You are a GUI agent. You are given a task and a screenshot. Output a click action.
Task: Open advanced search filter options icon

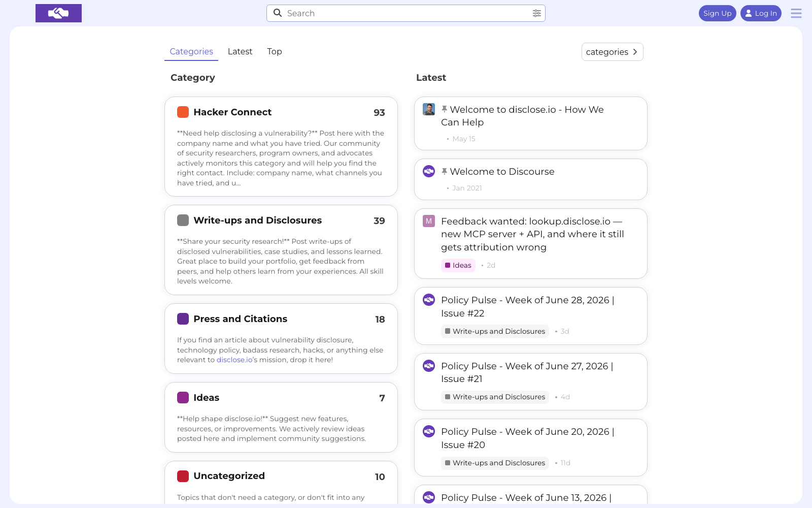[537, 13]
